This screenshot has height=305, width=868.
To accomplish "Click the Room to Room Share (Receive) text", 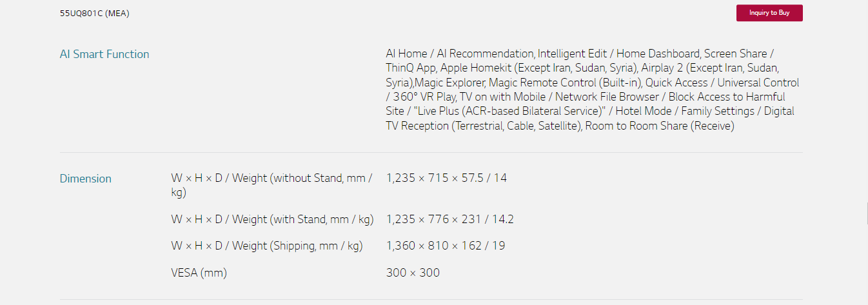I will [x=660, y=126].
